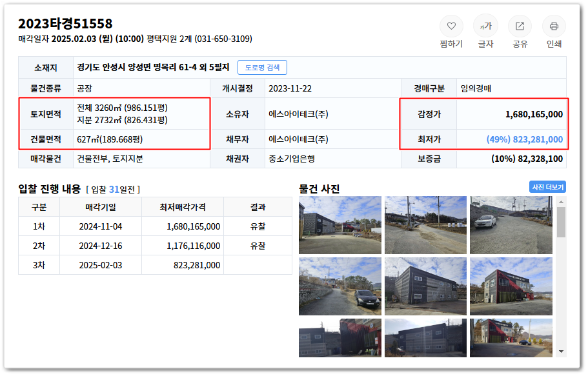The width and height of the screenshot is (588, 376).
Task: Click the 공장 property type value
Action: coord(85,88)
